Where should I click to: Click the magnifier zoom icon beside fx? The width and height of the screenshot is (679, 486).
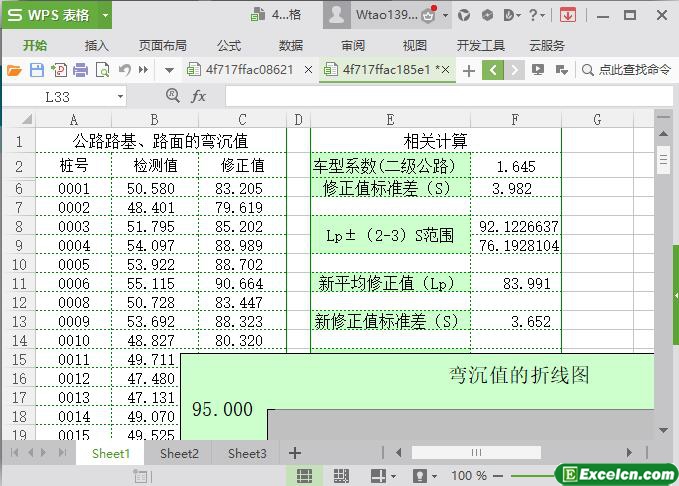pyautogui.click(x=173, y=96)
